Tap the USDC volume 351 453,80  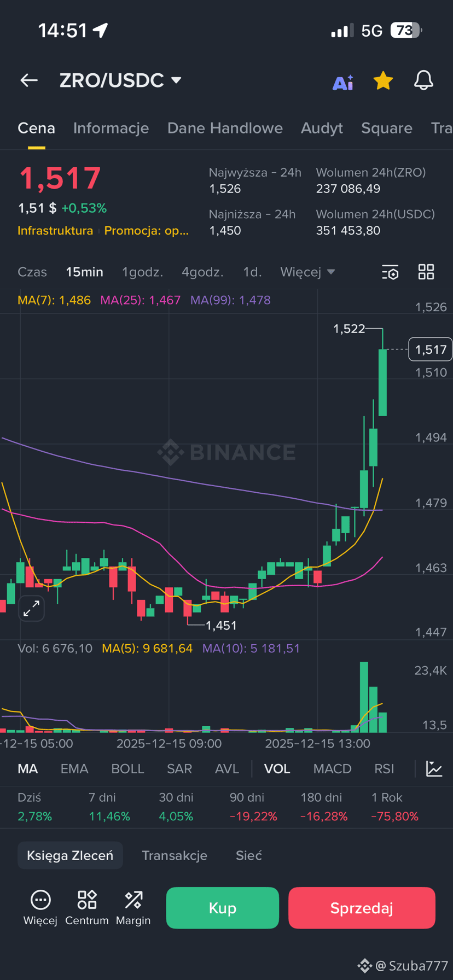(348, 230)
